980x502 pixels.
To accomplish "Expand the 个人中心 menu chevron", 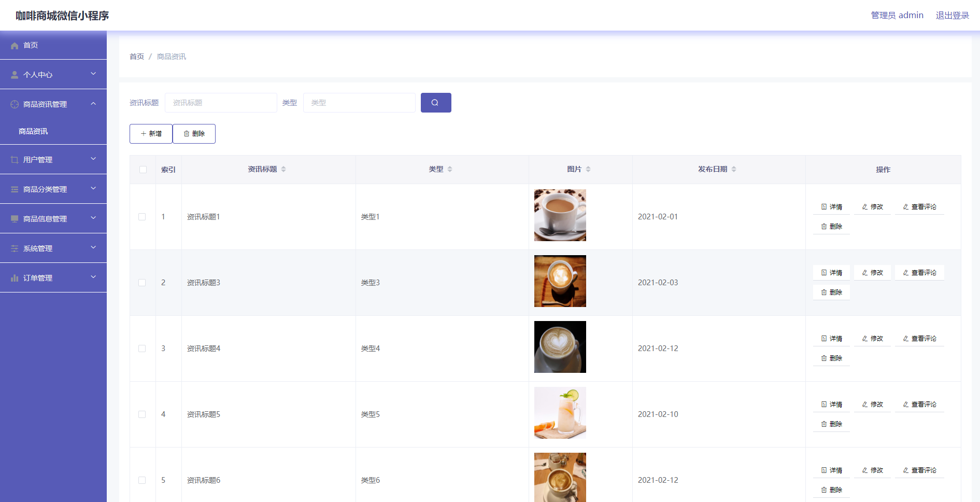I will click(x=93, y=74).
